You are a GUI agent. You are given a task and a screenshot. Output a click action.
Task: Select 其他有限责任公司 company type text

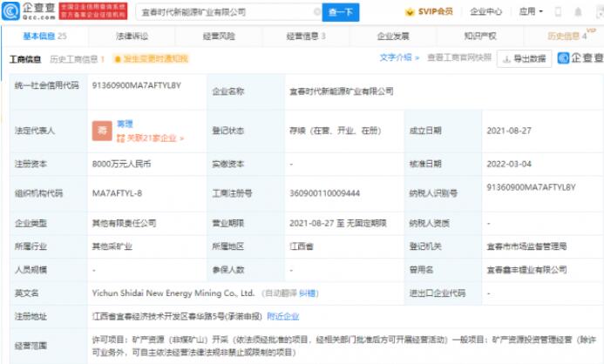(x=124, y=223)
